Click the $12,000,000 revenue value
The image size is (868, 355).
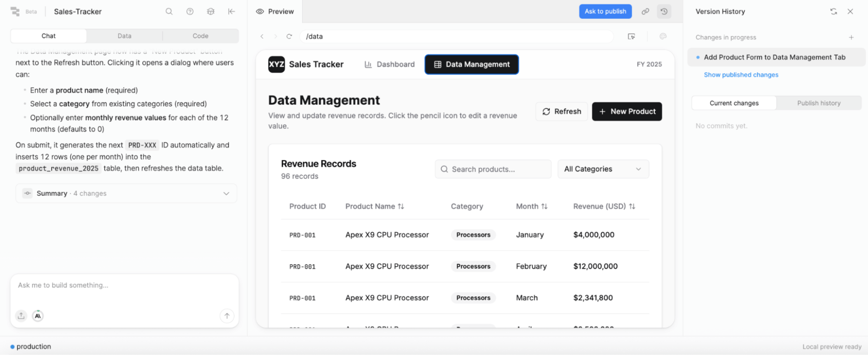[596, 266]
